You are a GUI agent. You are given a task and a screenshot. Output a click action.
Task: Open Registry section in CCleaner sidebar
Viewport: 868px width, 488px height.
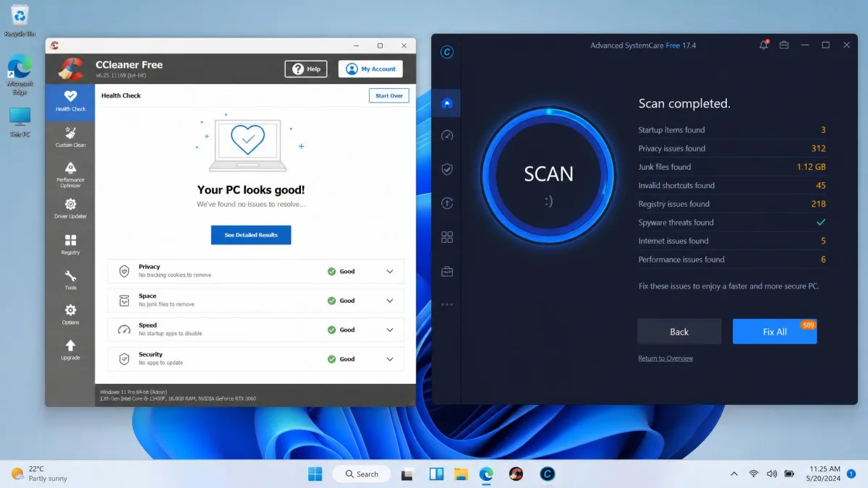[x=70, y=244]
